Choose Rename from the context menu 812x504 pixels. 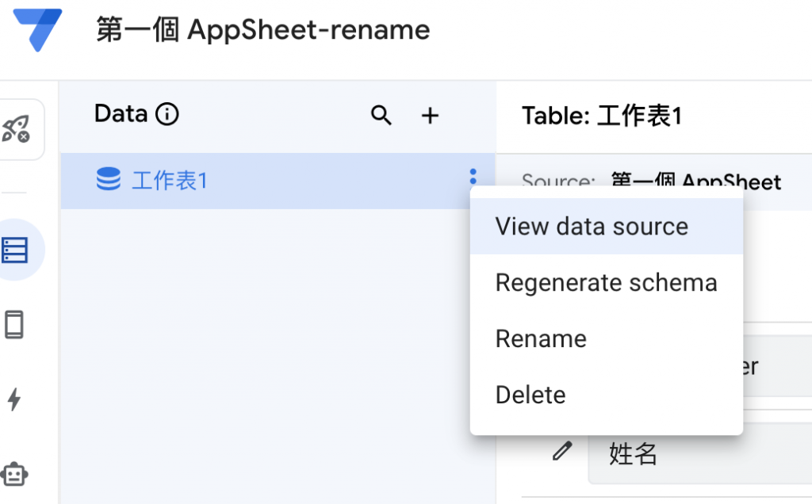(607, 339)
